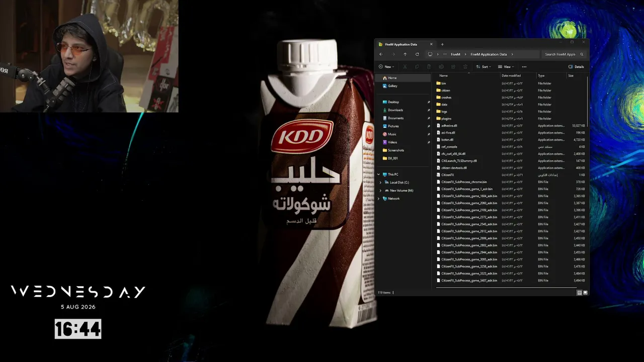644x362 pixels.
Task: Click the Delete trash icon
Action: point(465,67)
